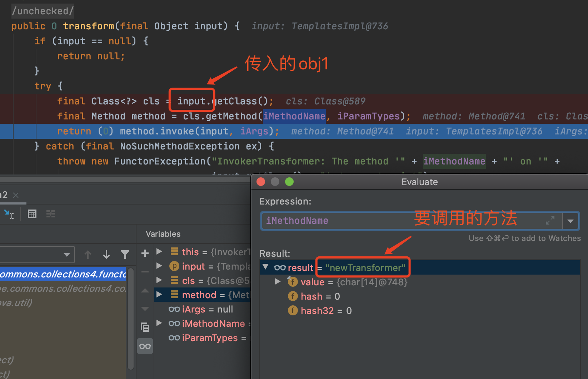Click the filter frames funnel icon

coord(125,255)
